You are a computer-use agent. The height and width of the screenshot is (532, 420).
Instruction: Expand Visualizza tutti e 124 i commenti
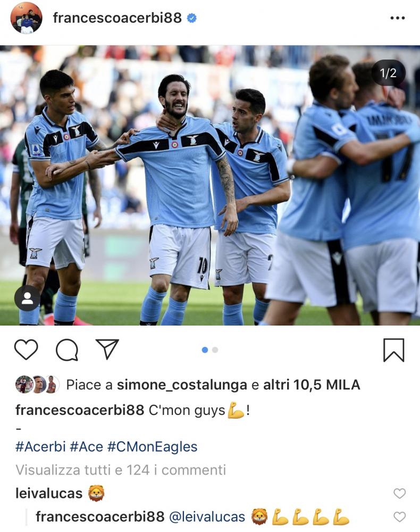tap(121, 470)
